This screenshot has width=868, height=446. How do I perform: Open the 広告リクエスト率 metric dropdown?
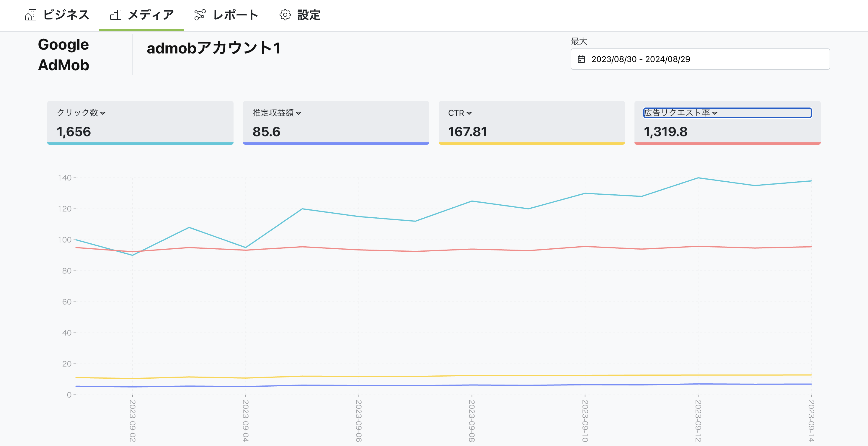click(716, 113)
